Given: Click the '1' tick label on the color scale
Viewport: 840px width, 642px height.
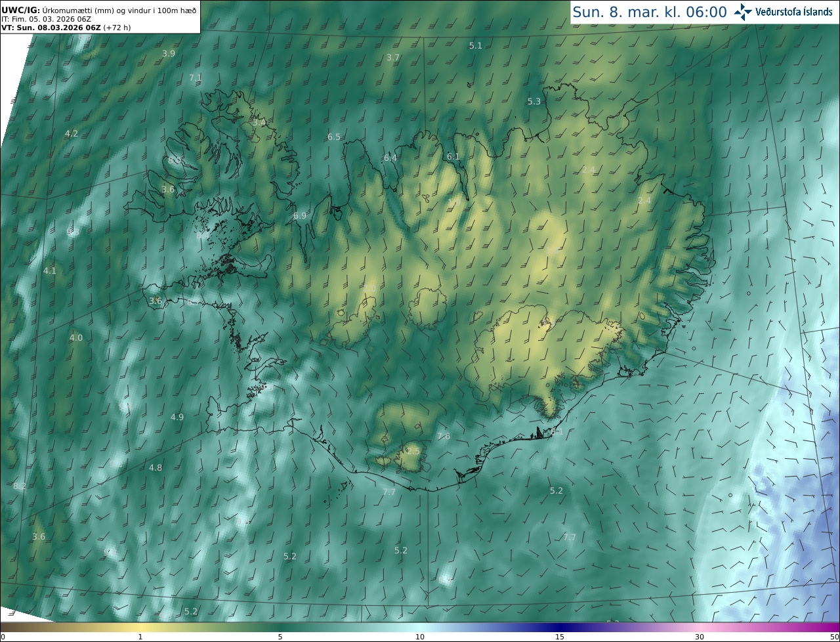Looking at the screenshot, I should click(x=140, y=637).
